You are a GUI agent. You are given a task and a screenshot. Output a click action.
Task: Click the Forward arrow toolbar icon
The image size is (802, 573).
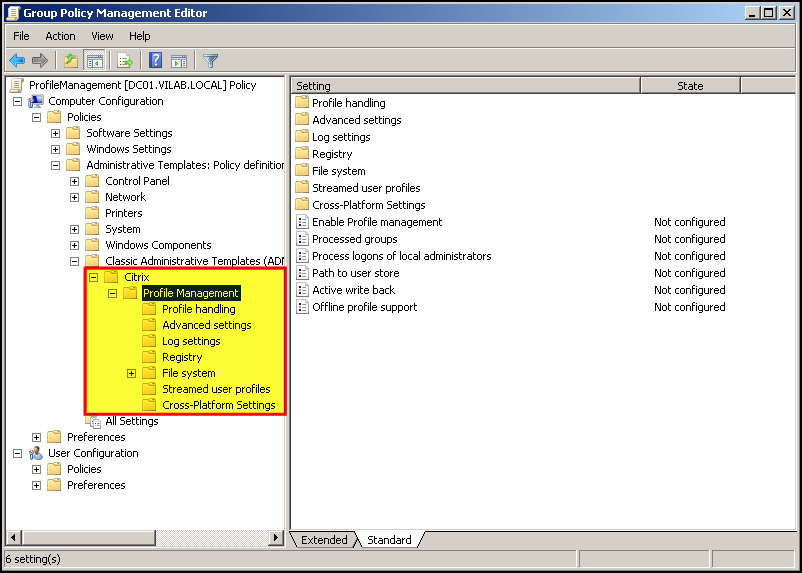point(40,60)
